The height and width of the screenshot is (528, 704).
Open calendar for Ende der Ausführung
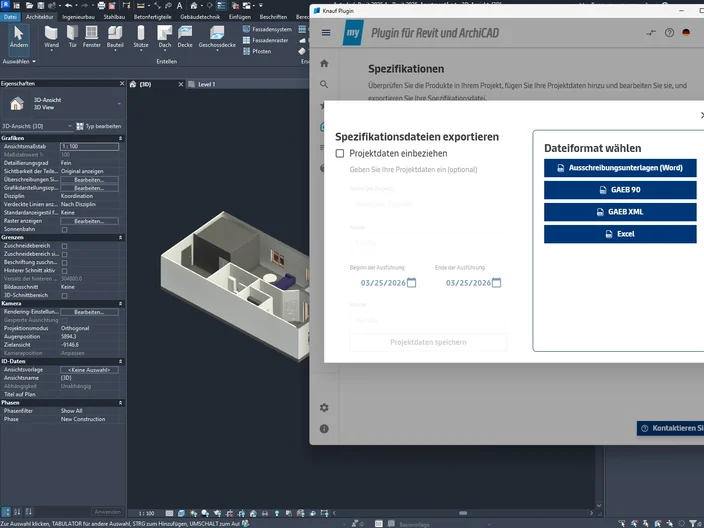[496, 282]
